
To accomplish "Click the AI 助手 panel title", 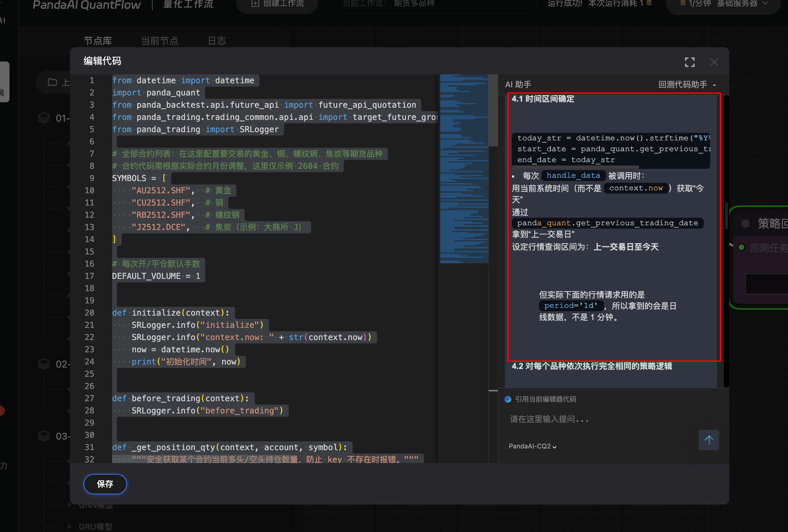I will pos(518,85).
